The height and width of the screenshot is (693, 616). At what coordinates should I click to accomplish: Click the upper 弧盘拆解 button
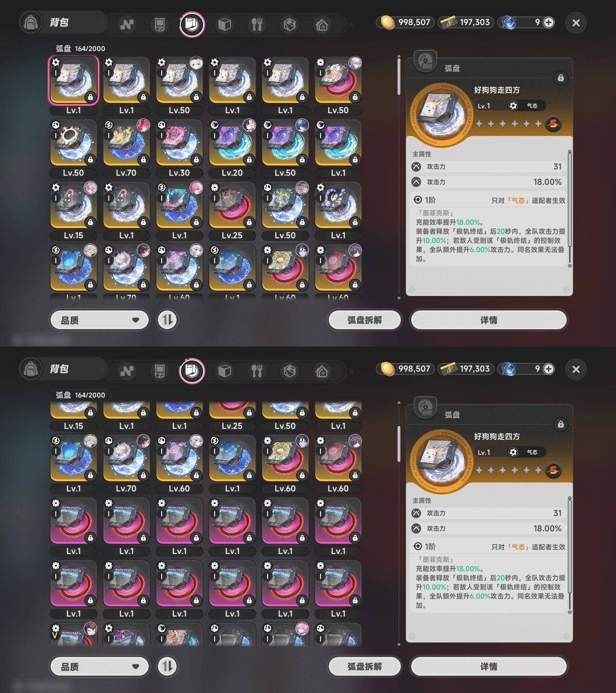(364, 320)
